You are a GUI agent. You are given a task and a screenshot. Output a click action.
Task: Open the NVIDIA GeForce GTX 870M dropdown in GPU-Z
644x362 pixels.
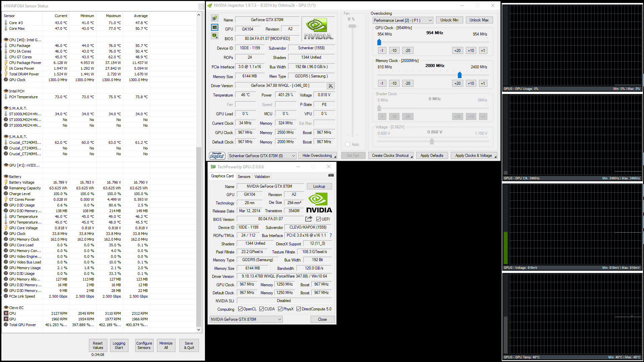246,319
